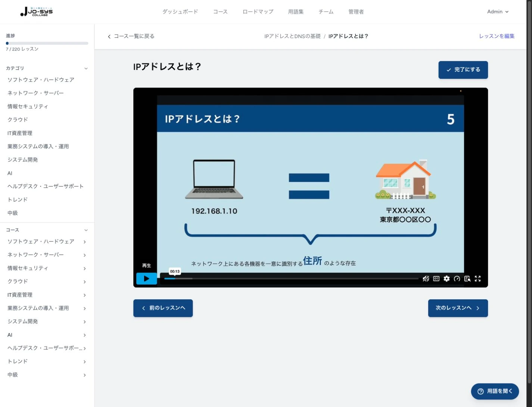
Task: Select category IT資産管理
Action: pyautogui.click(x=20, y=133)
